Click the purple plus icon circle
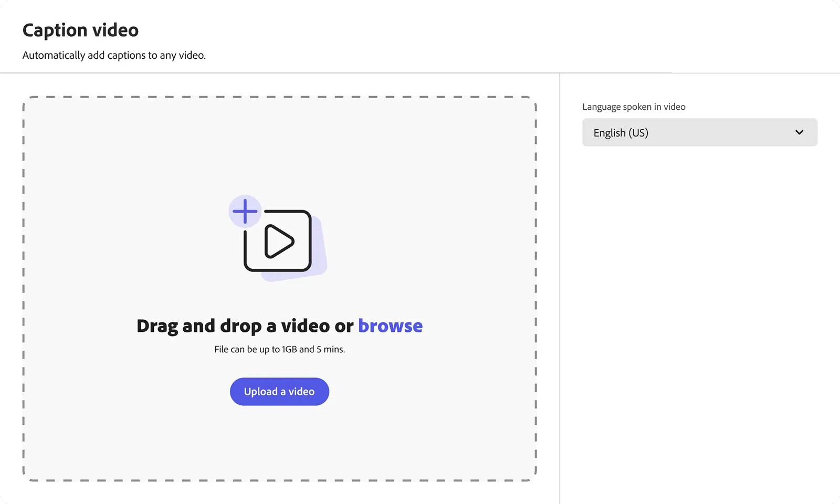840x504 pixels. [x=245, y=211]
